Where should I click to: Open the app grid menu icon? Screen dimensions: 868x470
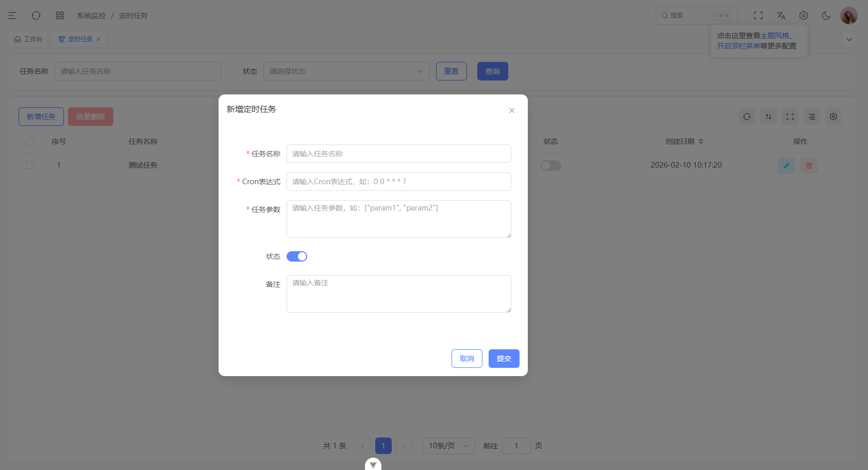tap(60, 15)
